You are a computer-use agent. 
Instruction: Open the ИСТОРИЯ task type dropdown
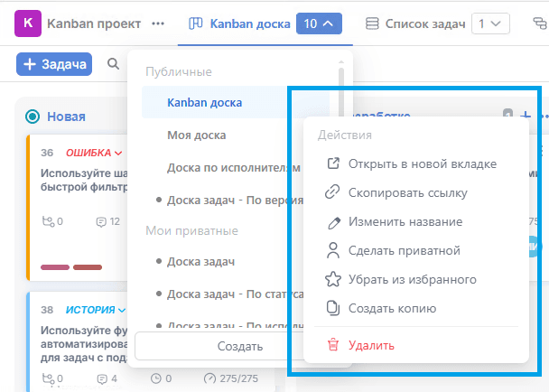pos(95,310)
